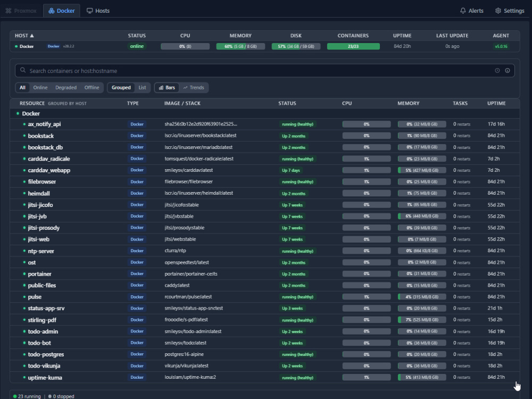Click the memory bar of jitsi-web

coord(422,239)
